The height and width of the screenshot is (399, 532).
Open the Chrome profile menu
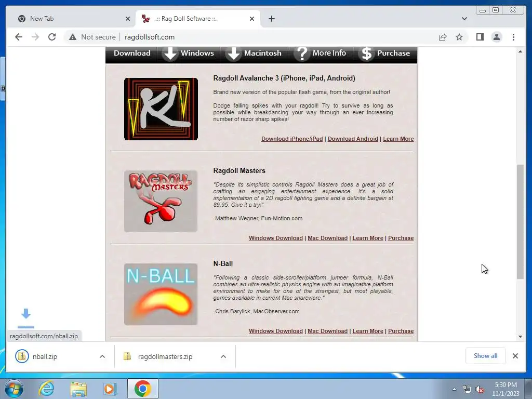(496, 37)
